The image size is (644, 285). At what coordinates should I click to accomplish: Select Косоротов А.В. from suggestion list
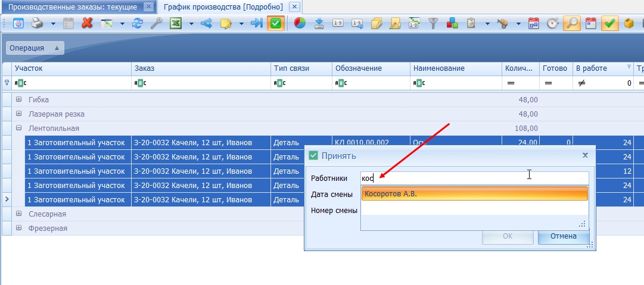pyautogui.click(x=474, y=193)
